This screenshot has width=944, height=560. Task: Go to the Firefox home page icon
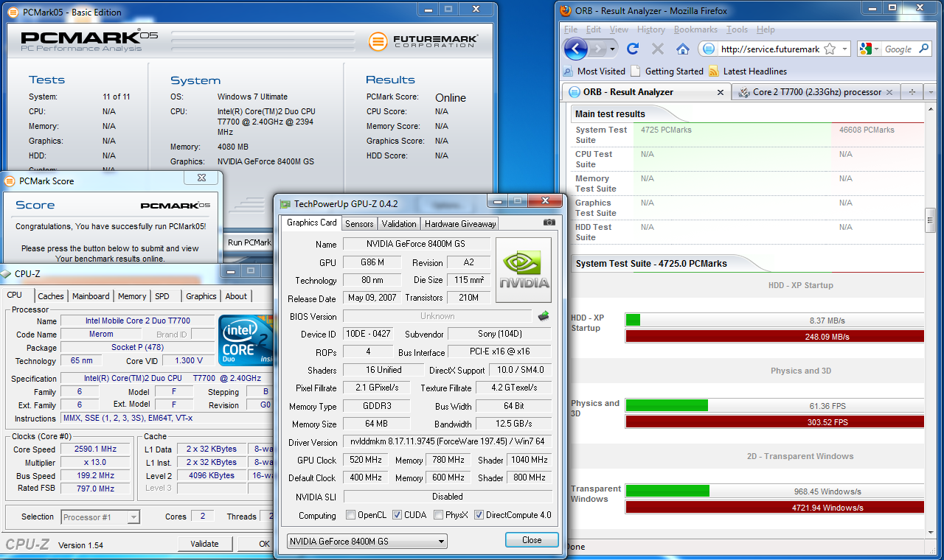click(683, 49)
